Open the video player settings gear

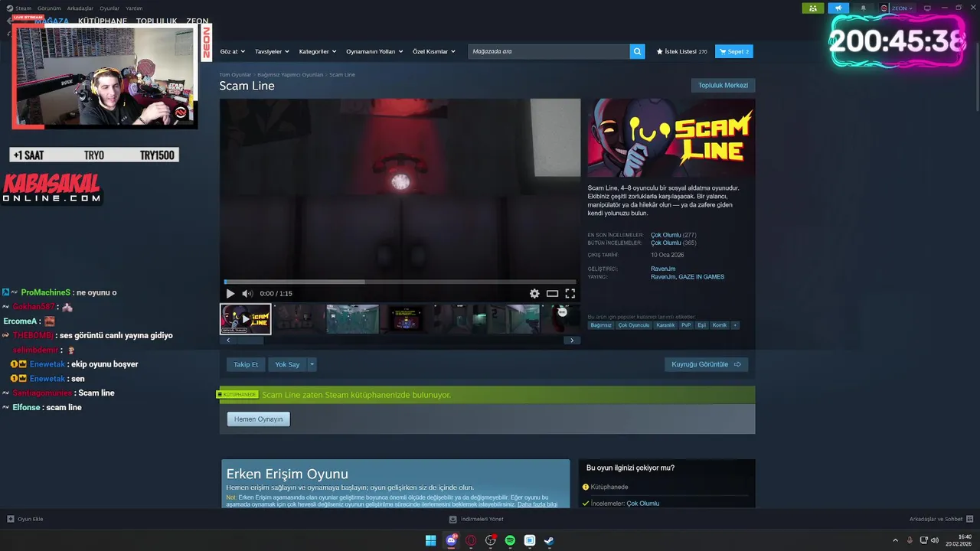pos(534,293)
